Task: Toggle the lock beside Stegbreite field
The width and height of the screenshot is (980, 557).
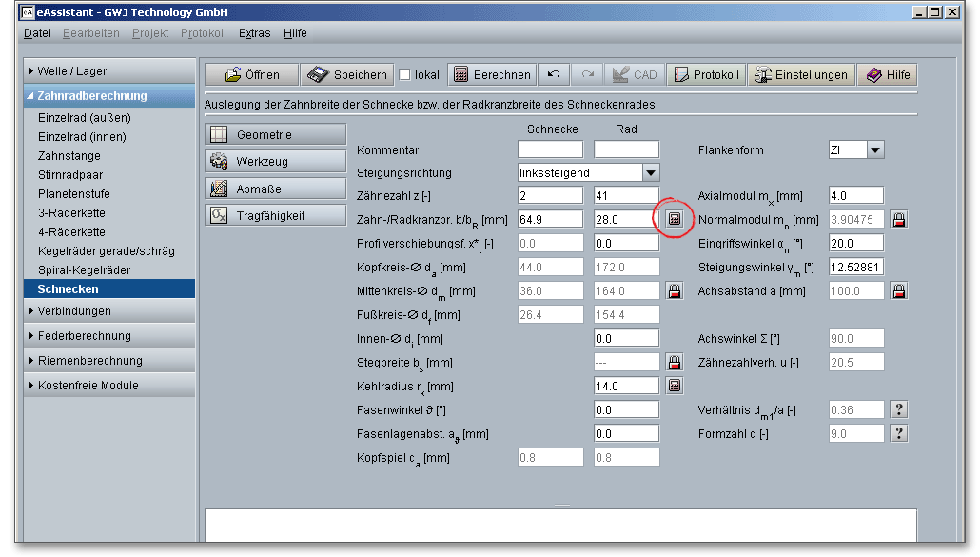Action: click(675, 362)
